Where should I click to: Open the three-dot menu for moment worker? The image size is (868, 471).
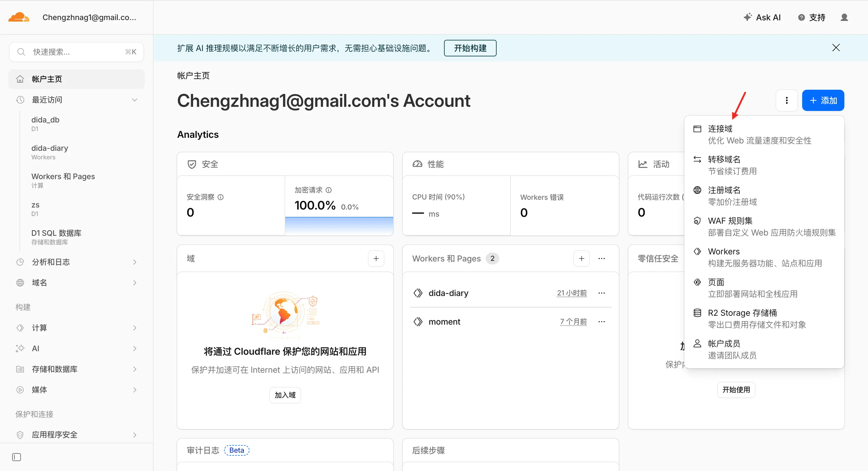coord(601,322)
